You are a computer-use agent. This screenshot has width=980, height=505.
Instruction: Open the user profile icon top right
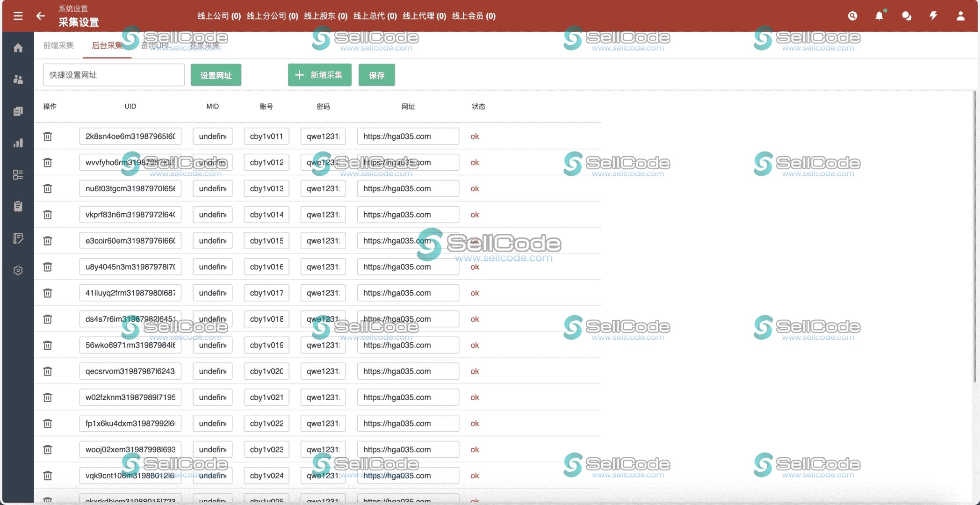[960, 16]
